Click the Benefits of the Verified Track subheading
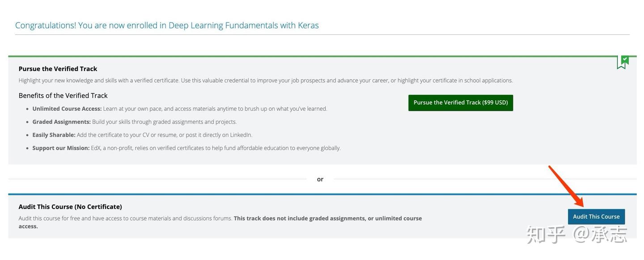644x260 pixels. coord(63,96)
